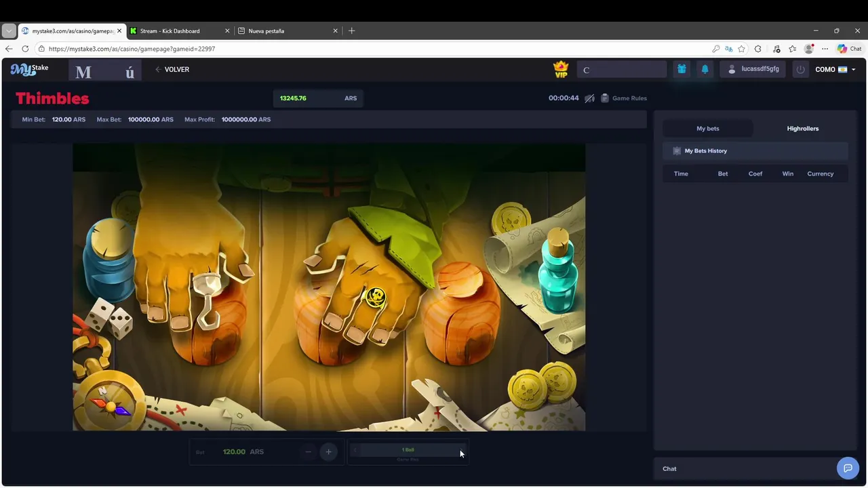Image resolution: width=868 pixels, height=488 pixels.
Task: Click the power logout icon
Action: coord(800,69)
